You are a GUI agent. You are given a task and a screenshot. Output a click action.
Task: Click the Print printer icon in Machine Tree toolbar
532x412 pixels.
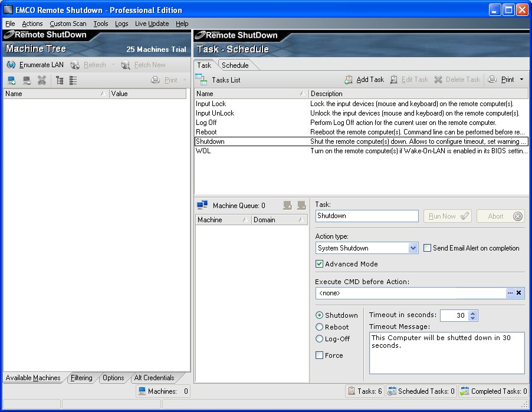(155, 80)
